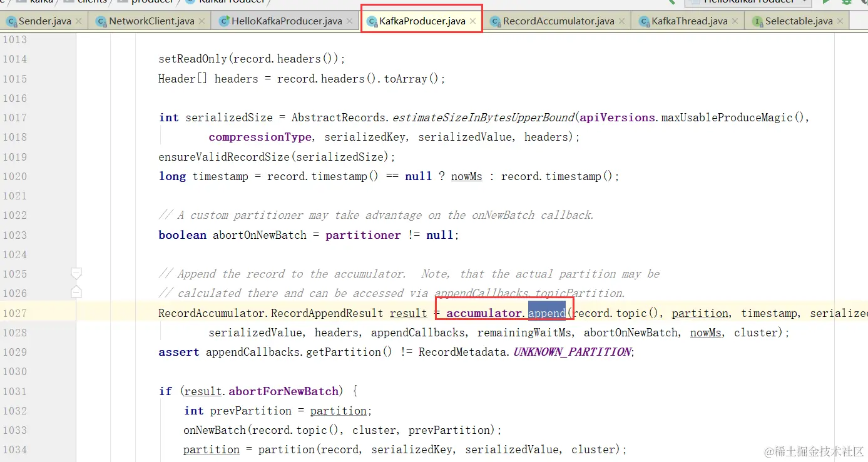868x462 pixels.
Task: Toggle the fold end marker at line 1026
Action: tap(76, 292)
